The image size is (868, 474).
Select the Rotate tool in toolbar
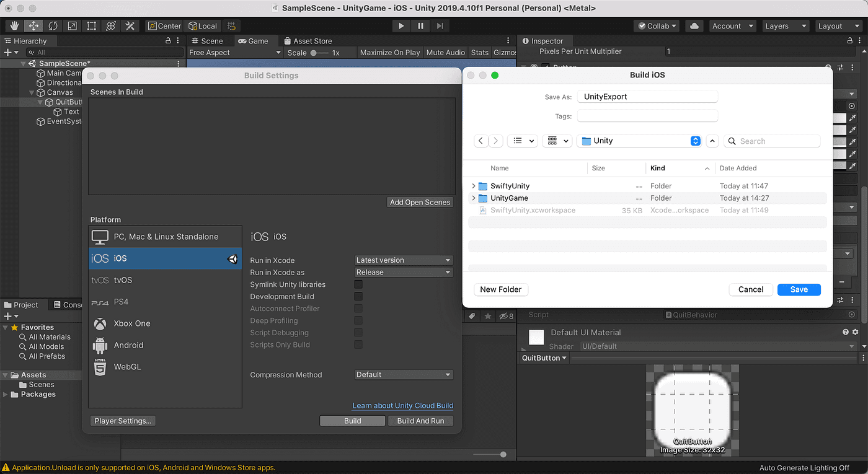[53, 26]
